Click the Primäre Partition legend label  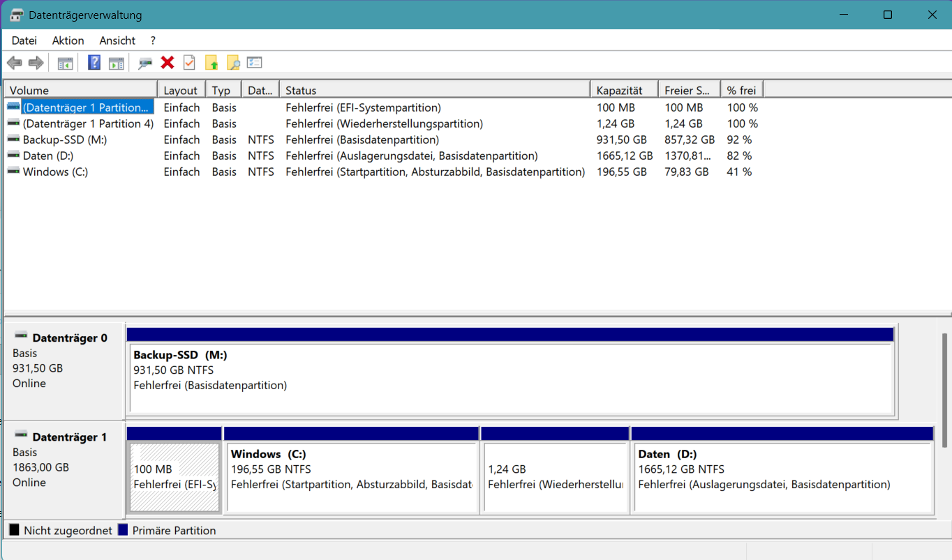point(174,530)
